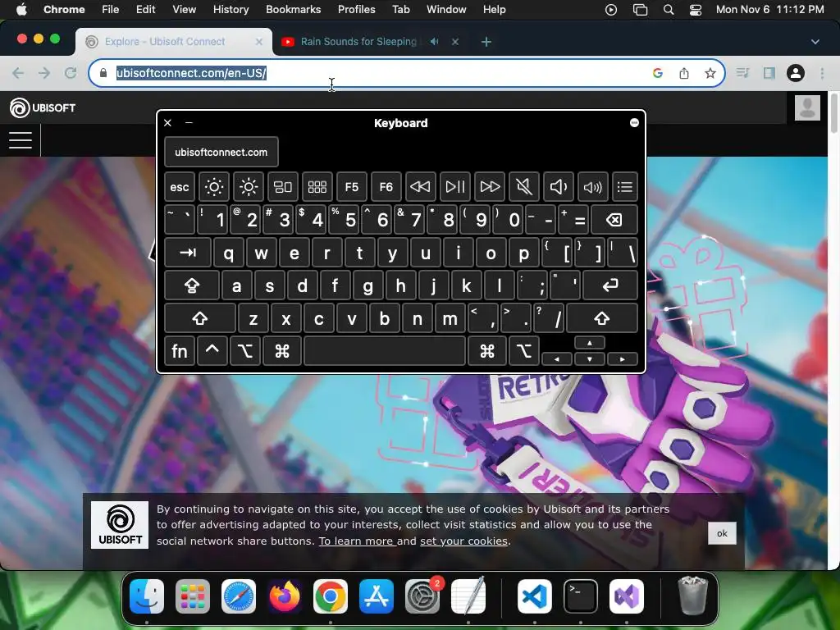This screenshot has width=840, height=630.
Task: Switch to Explore - Ubisoft Connect tab
Action: coord(174,42)
